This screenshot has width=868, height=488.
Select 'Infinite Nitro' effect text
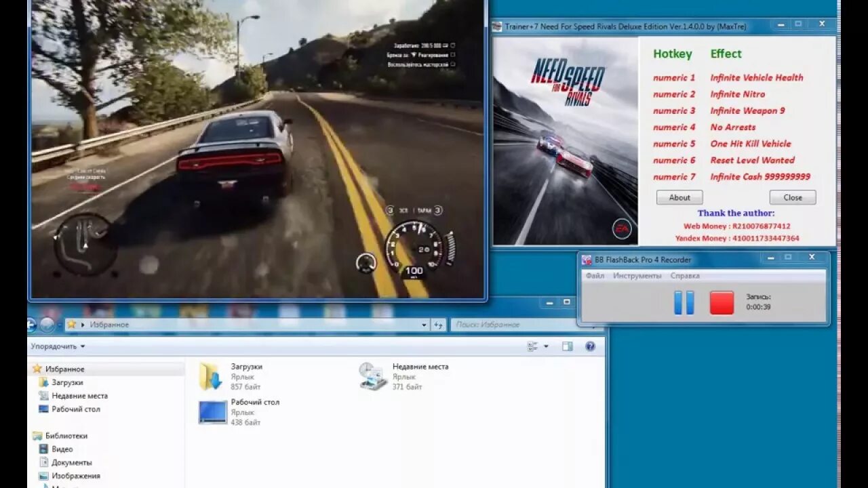737,94
